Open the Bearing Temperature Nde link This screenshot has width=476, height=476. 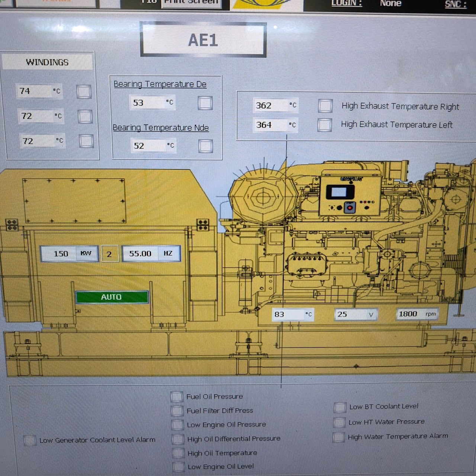pyautogui.click(x=161, y=128)
